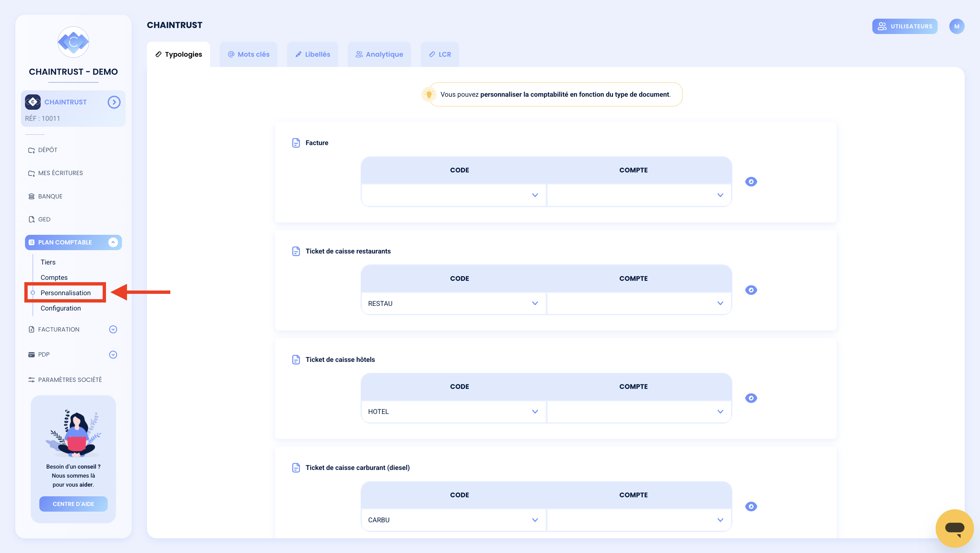Open the chat support bubble
The height and width of the screenshot is (553, 980).
(x=955, y=528)
